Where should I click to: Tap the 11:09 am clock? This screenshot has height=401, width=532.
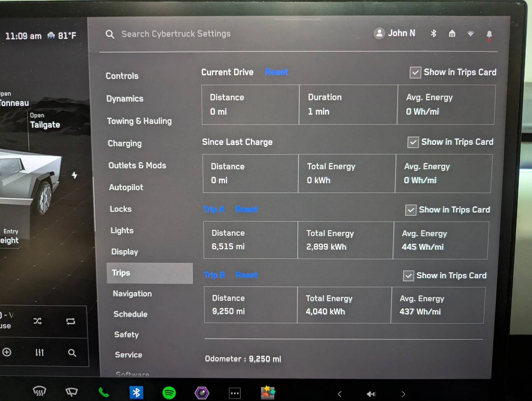click(23, 36)
